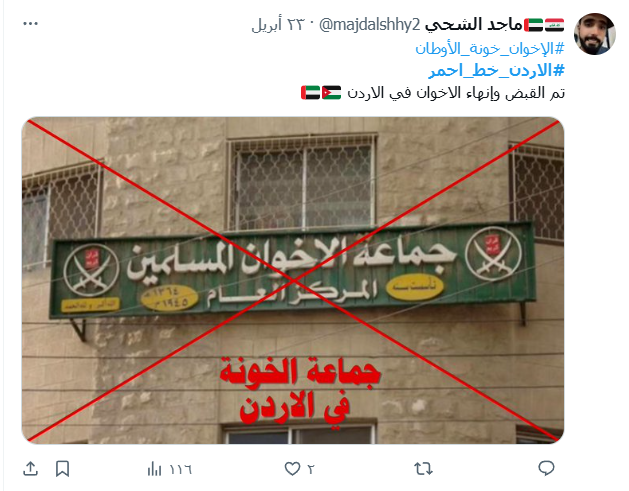This screenshot has width=629, height=491.
Task: Click the ٢٢ أبريل post date
Action: [x=278, y=25]
